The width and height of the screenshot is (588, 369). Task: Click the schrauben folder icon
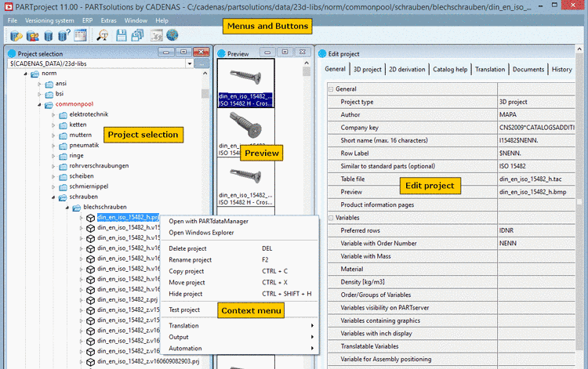pos(63,197)
